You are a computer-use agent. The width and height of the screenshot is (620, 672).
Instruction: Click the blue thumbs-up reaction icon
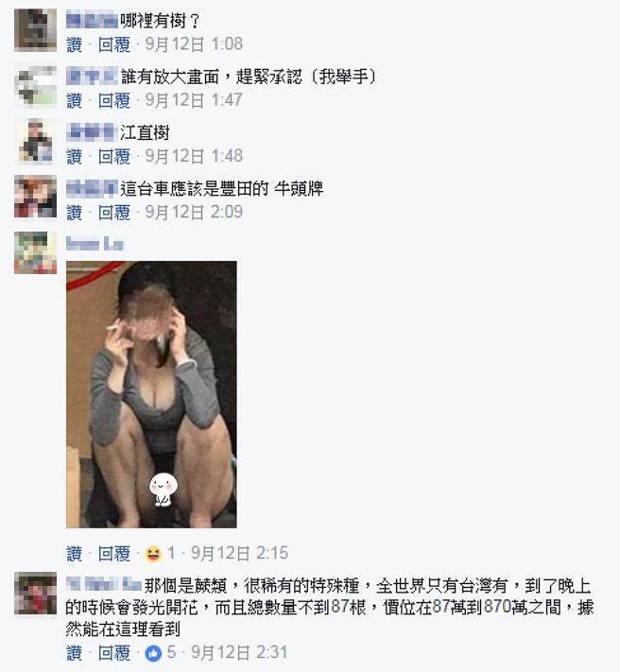point(153,653)
